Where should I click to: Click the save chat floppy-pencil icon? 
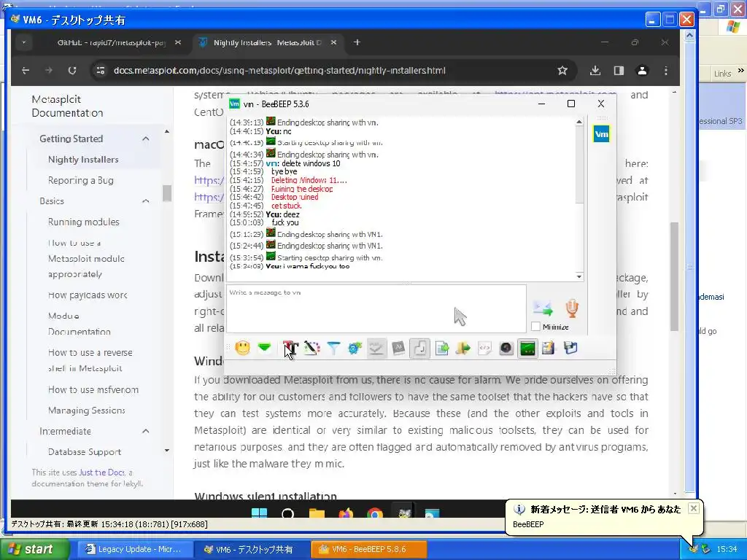(x=549, y=348)
